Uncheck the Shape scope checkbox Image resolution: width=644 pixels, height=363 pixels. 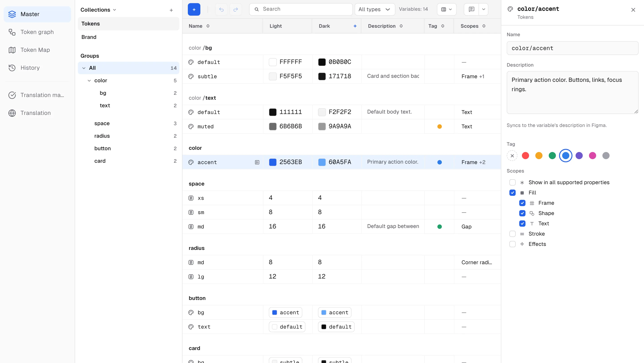click(x=522, y=213)
